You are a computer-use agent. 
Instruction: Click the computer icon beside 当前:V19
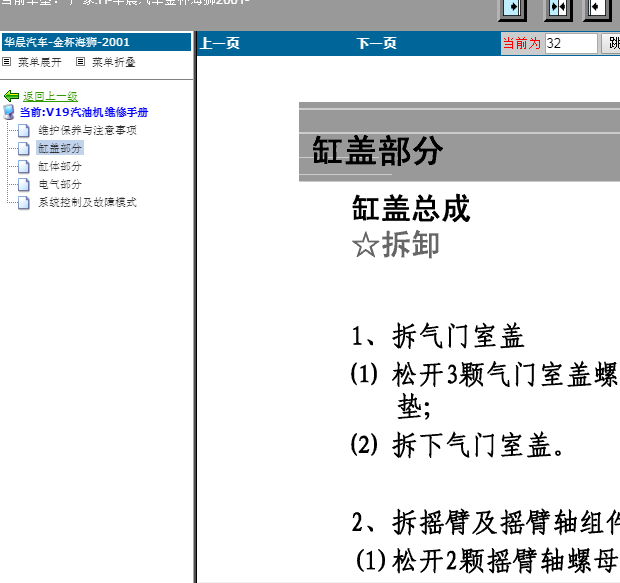point(9,112)
